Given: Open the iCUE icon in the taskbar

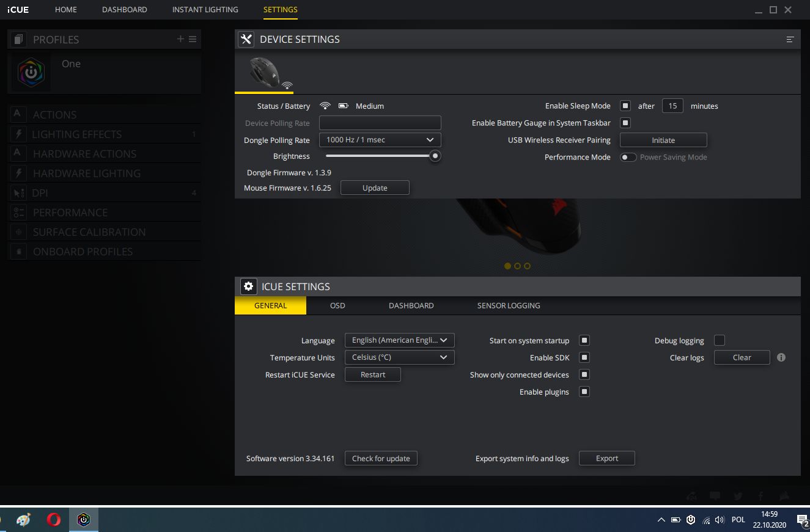Looking at the screenshot, I should [x=84, y=520].
